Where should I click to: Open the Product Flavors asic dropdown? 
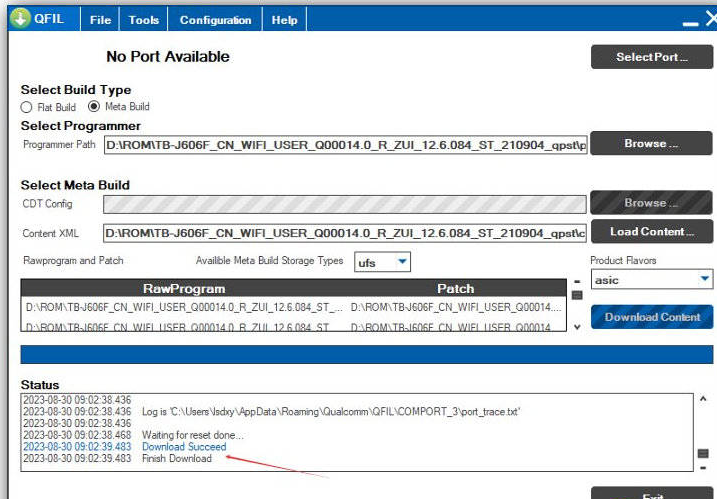(x=652, y=279)
